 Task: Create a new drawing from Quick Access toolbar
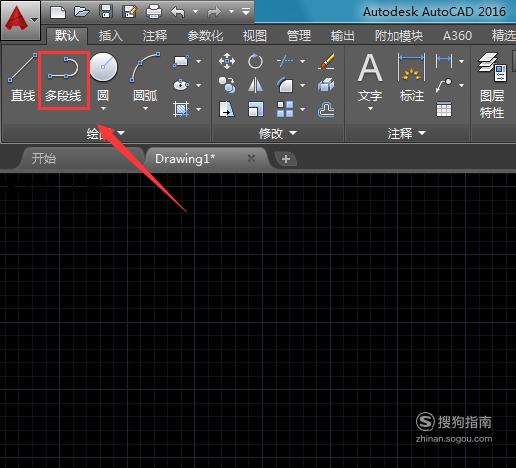point(58,12)
